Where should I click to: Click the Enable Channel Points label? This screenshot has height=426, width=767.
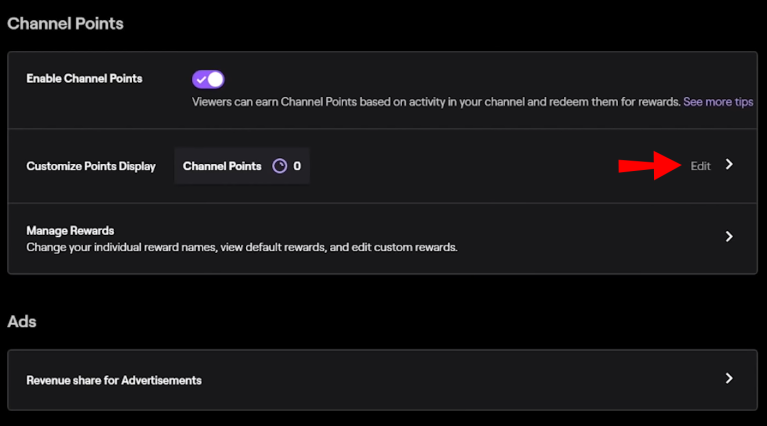(x=84, y=79)
